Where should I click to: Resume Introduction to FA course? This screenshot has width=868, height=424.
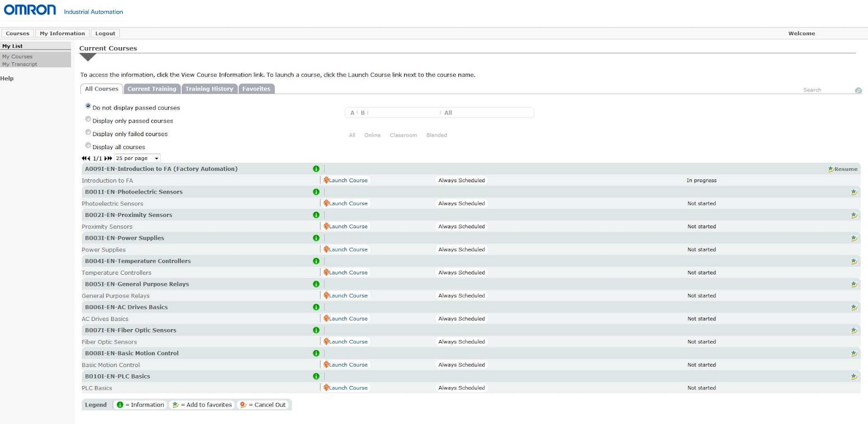tap(843, 169)
